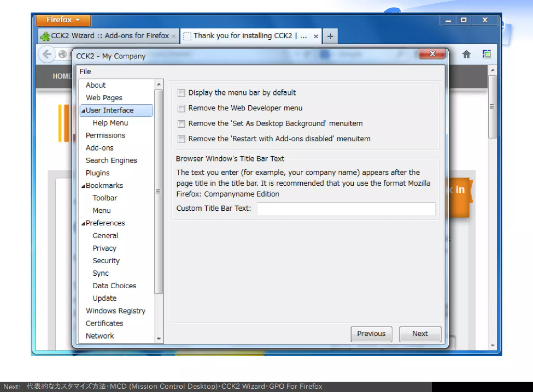Click the globe site identity icon
The width and height of the screenshot is (533, 392).
tap(62, 54)
